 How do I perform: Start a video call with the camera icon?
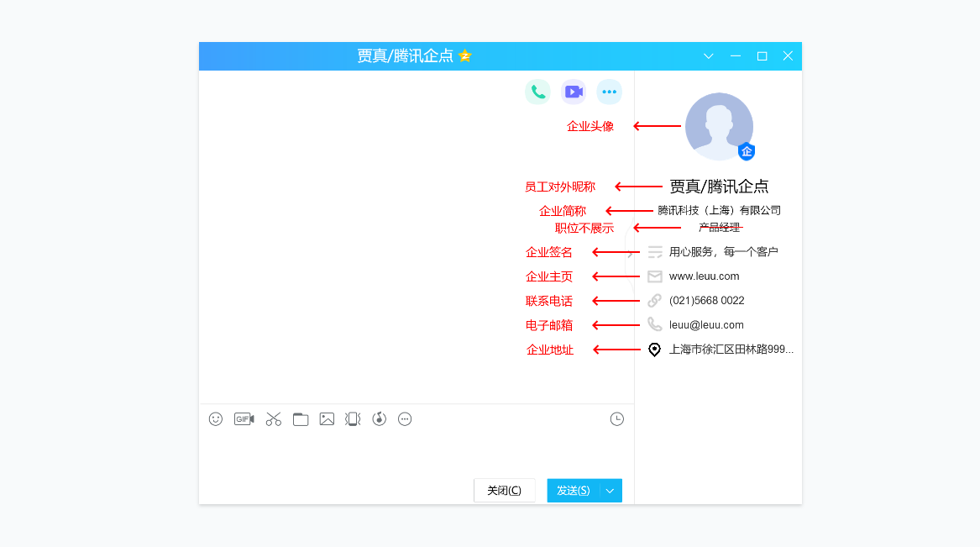573,92
